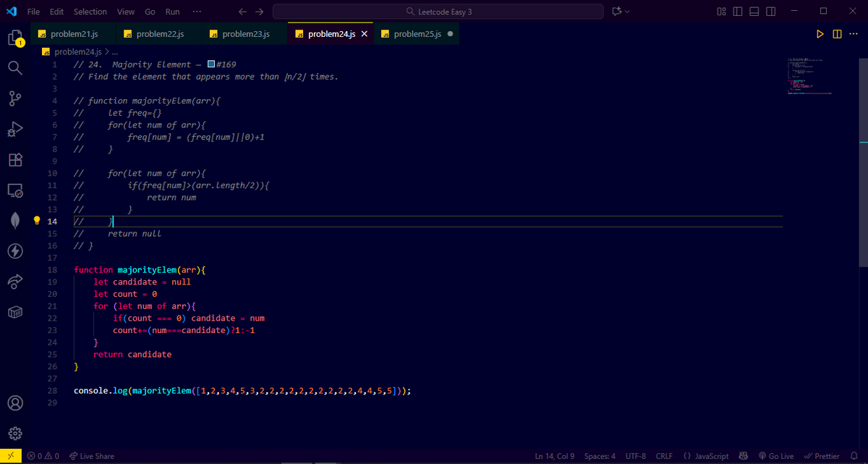The width and height of the screenshot is (868, 464).
Task: Open the Customize Layout icon
Action: pyautogui.click(x=722, y=12)
